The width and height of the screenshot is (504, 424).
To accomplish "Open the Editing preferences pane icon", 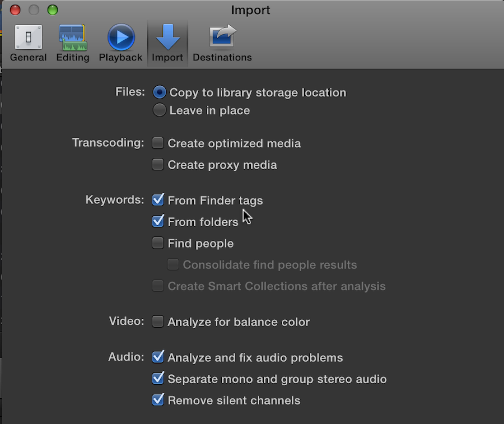I will [73, 37].
